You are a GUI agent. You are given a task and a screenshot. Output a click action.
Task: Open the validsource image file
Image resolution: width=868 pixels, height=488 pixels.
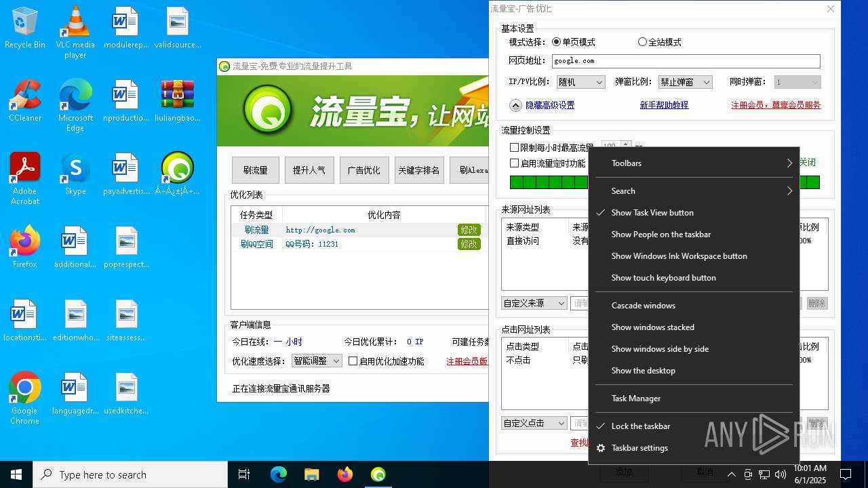point(178,27)
